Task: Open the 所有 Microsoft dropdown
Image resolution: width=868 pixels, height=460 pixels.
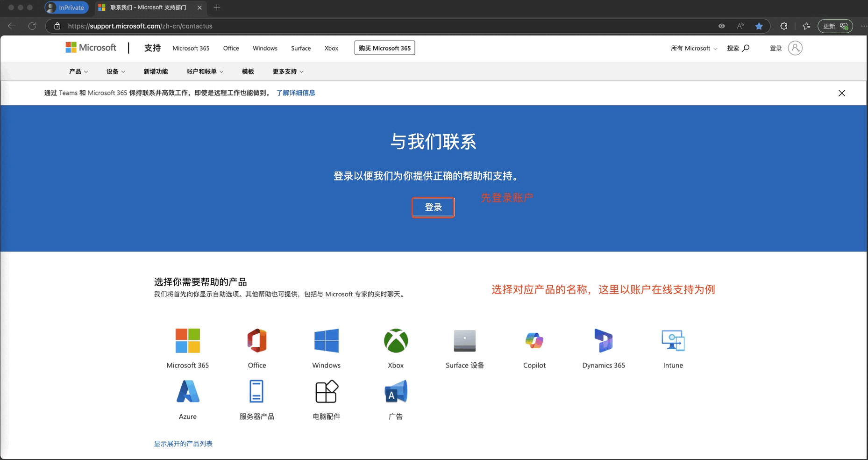Action: tap(694, 48)
